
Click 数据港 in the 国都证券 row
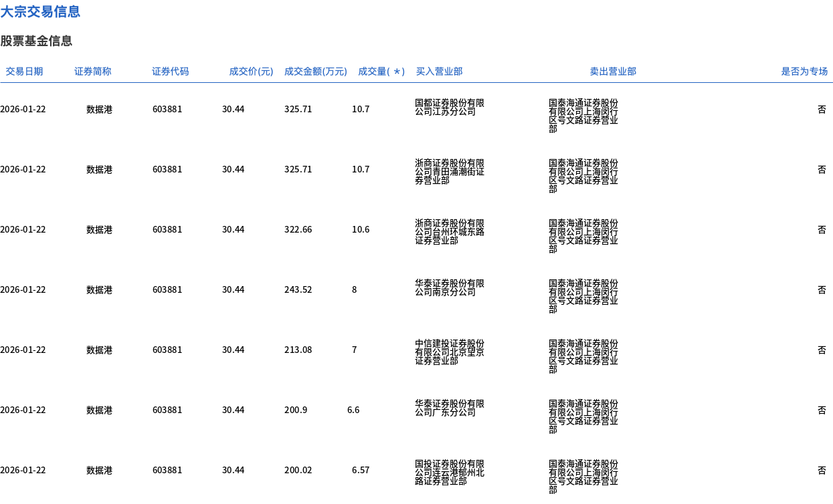coord(100,109)
